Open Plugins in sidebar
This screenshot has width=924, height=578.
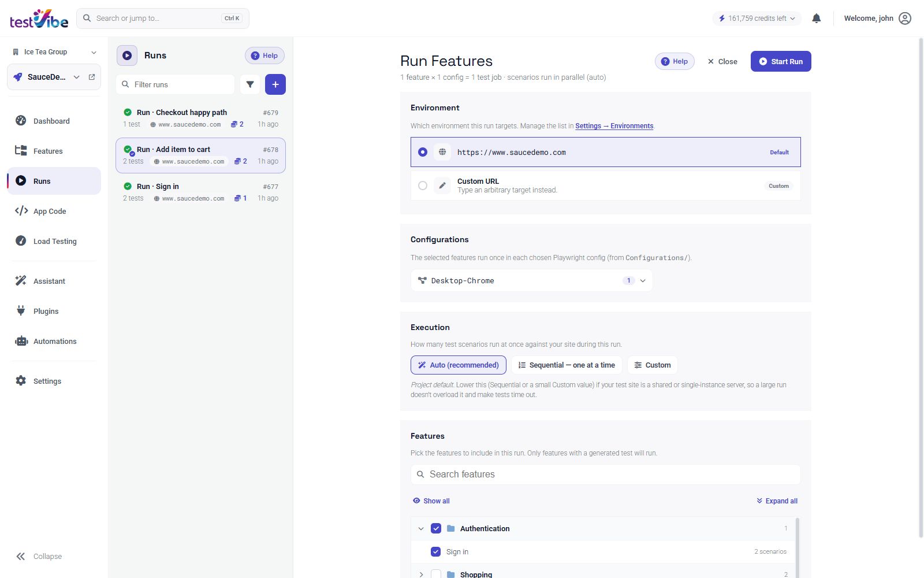[54, 311]
